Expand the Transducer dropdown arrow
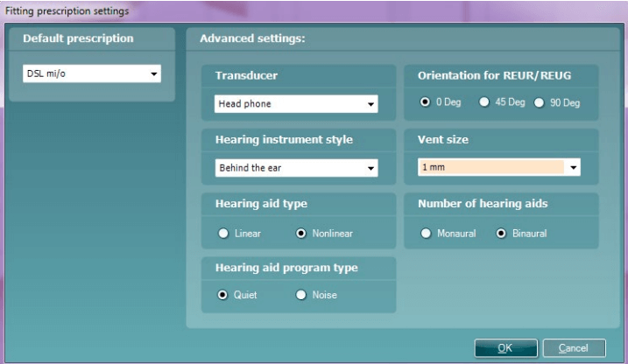The width and height of the screenshot is (628, 364). point(371,104)
